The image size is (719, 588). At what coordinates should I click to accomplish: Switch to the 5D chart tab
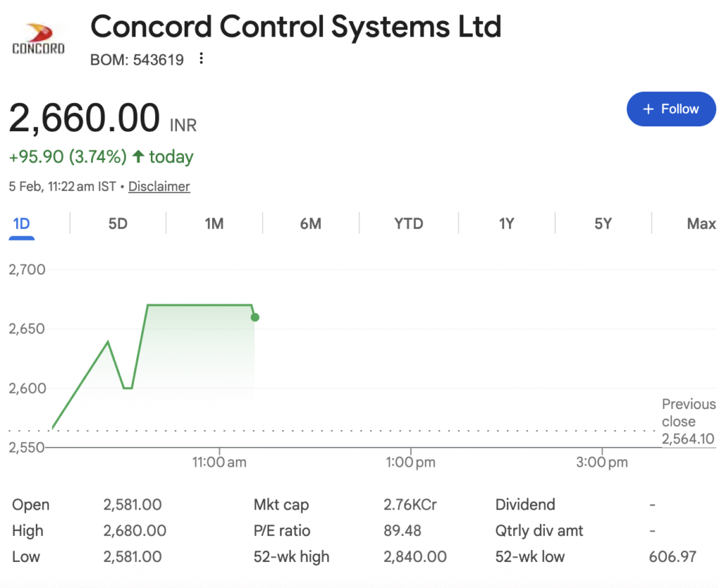(118, 224)
